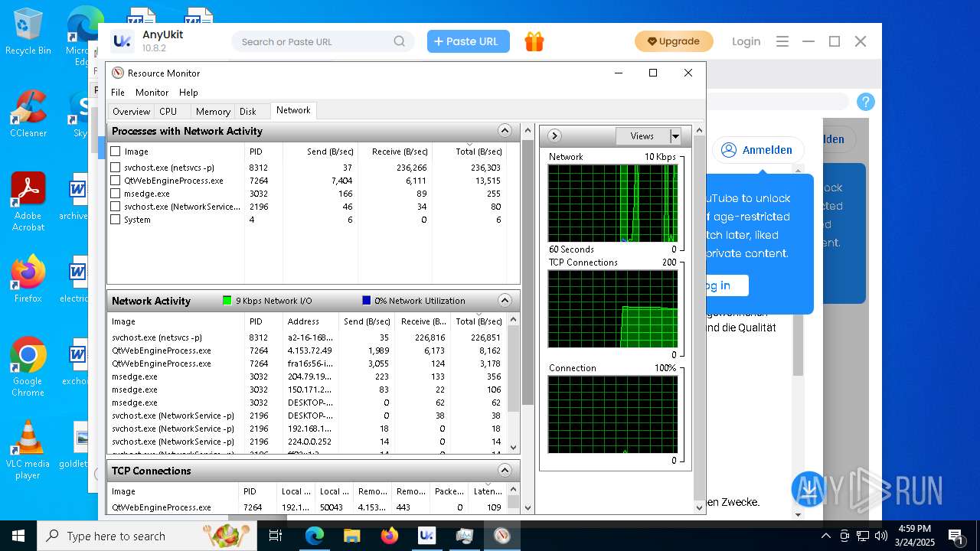The height and width of the screenshot is (551, 980).
Task: Click the Views button
Action: tap(642, 136)
